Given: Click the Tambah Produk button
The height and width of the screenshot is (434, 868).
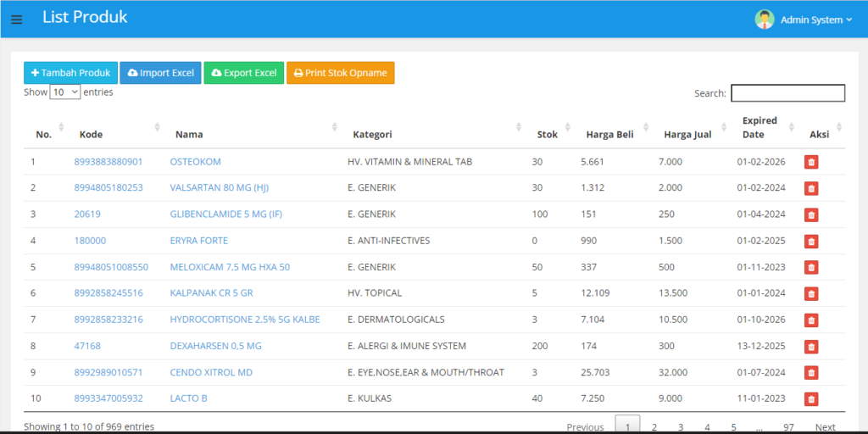Looking at the screenshot, I should [70, 73].
